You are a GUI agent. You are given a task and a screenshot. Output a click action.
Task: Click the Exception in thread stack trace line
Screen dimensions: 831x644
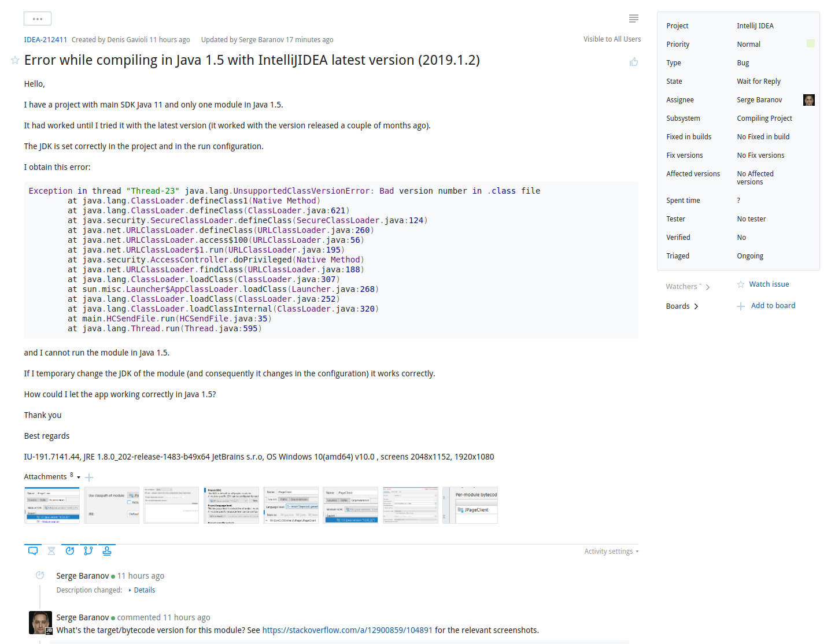tap(285, 191)
